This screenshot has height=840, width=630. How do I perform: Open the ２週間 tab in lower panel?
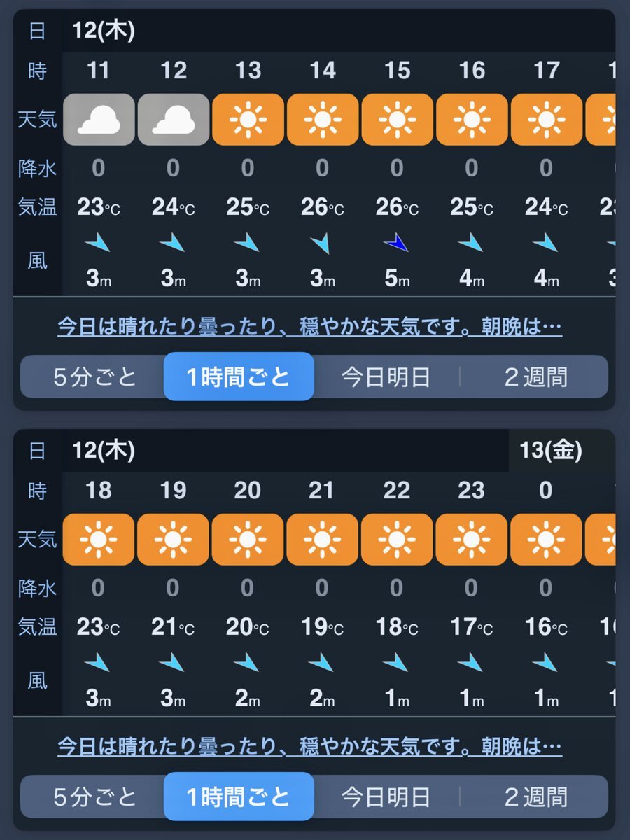click(535, 797)
